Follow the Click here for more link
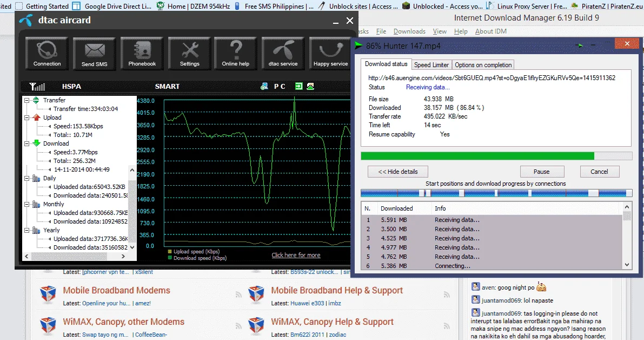Image resolution: width=644 pixels, height=340 pixels. click(296, 255)
